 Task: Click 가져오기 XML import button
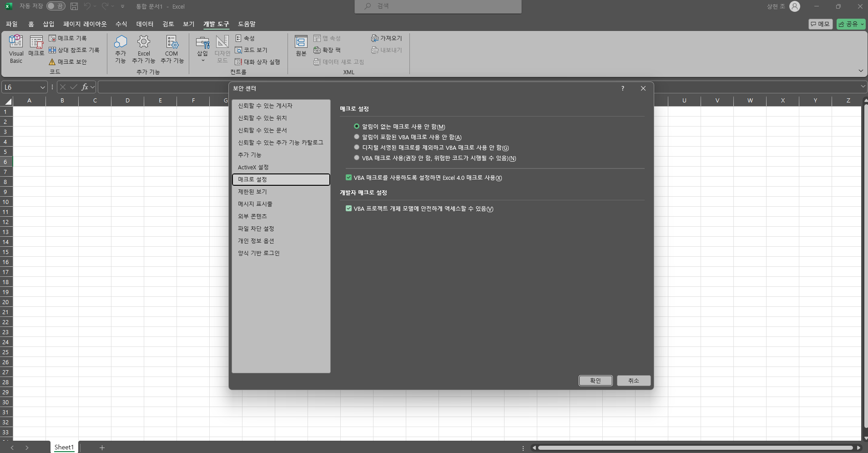click(387, 38)
